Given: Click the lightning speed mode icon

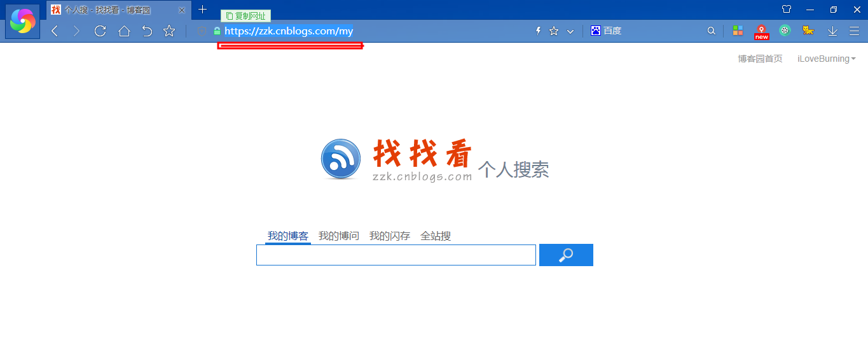Looking at the screenshot, I should (x=538, y=31).
